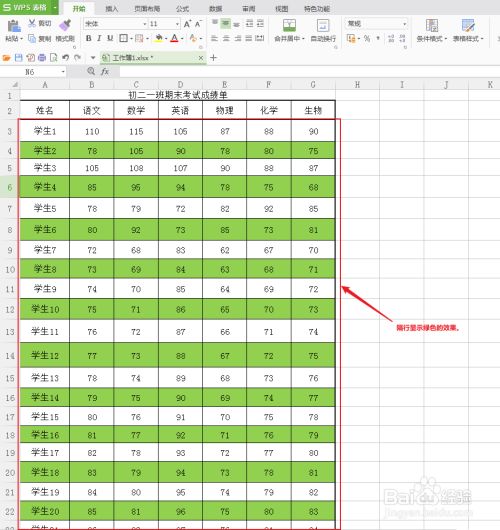Click the open file folder icon

coord(6,58)
